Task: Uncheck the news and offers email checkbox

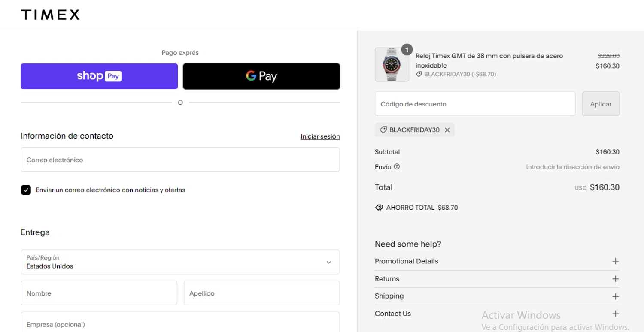Action: [26, 190]
